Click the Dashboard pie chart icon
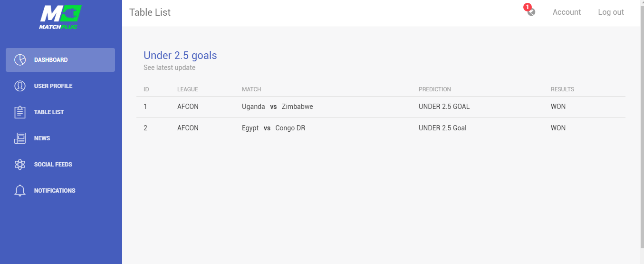This screenshot has height=264, width=644. pos(20,60)
